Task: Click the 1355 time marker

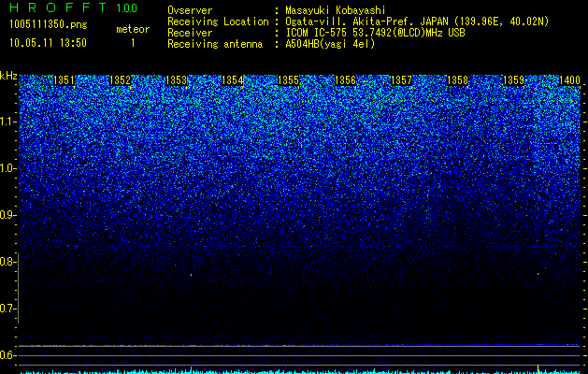Action: [x=289, y=80]
